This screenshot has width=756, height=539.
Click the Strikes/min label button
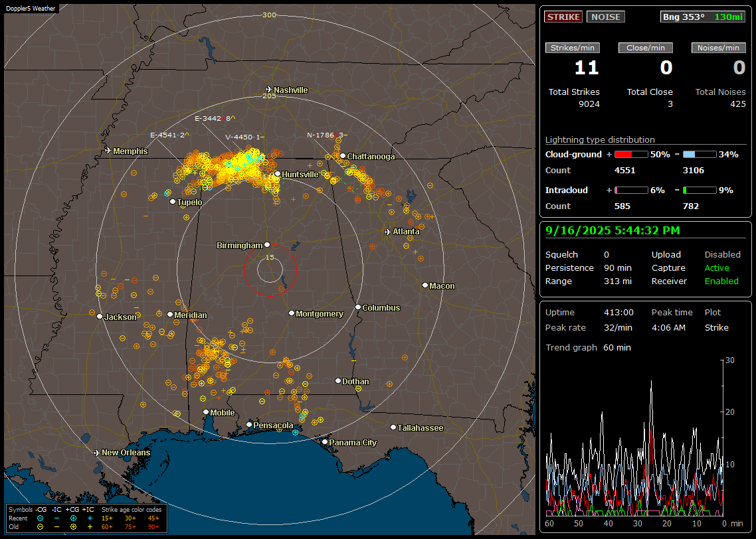coord(573,48)
